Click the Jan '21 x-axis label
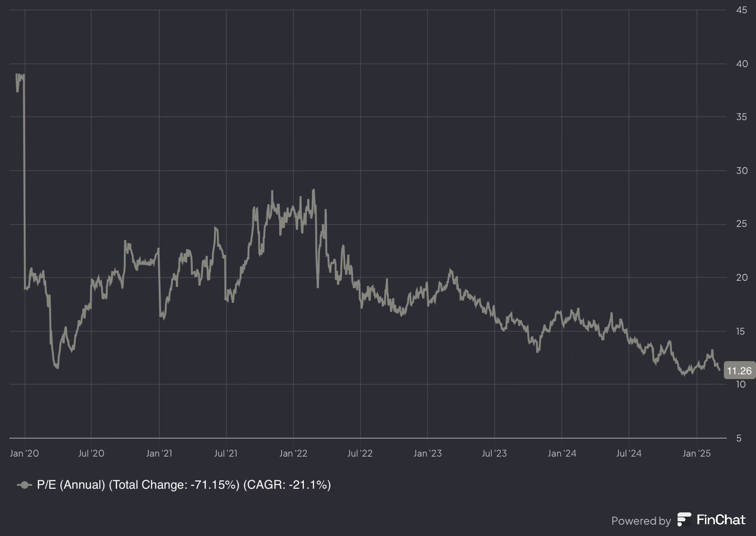 [159, 453]
